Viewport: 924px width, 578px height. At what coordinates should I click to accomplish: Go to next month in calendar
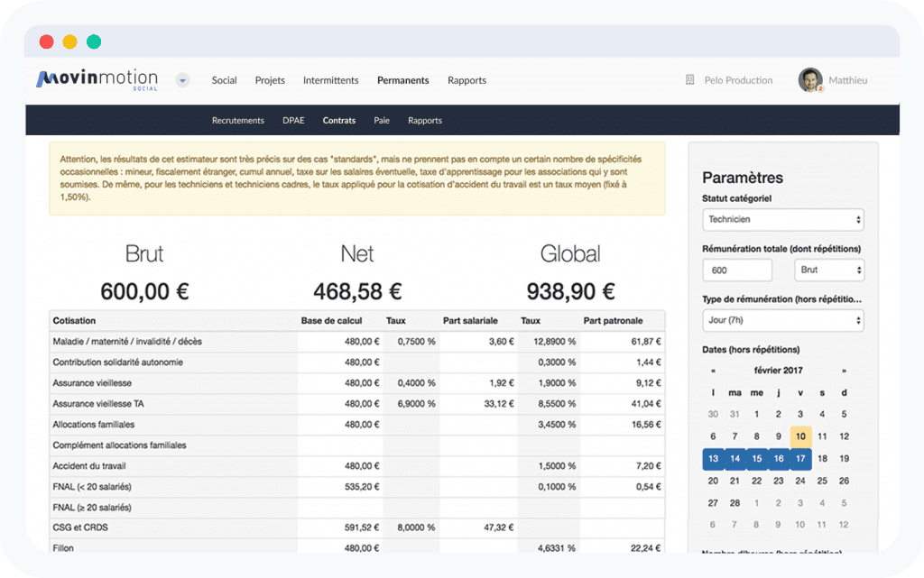[x=844, y=371]
